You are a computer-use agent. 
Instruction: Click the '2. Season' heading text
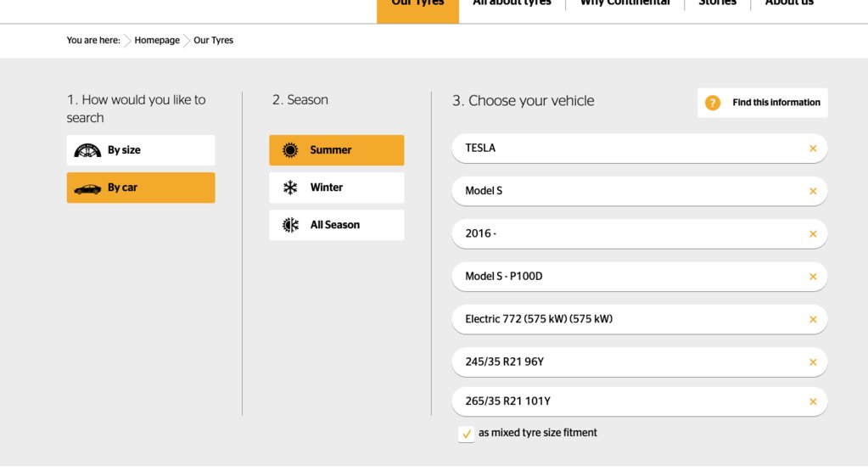tap(300, 100)
